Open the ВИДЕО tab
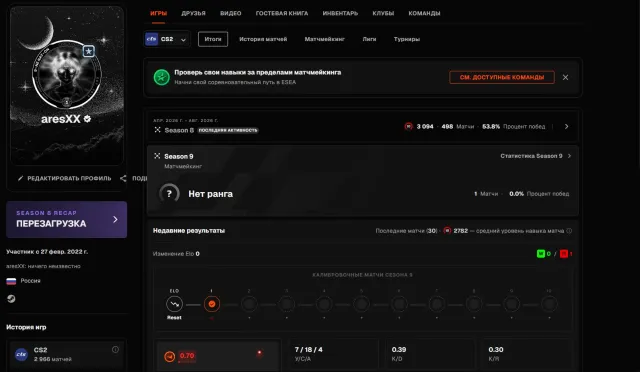The image size is (640, 372). pyautogui.click(x=231, y=13)
